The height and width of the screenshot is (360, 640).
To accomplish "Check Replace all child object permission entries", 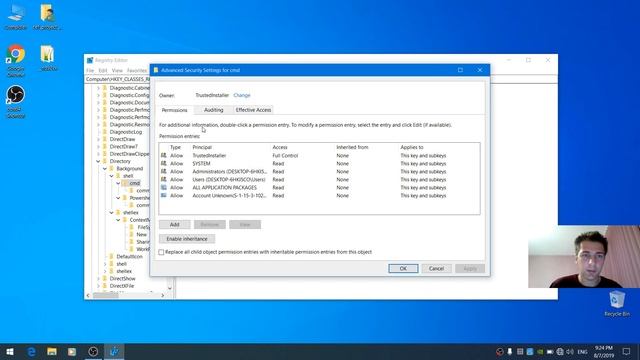I will (x=161, y=252).
